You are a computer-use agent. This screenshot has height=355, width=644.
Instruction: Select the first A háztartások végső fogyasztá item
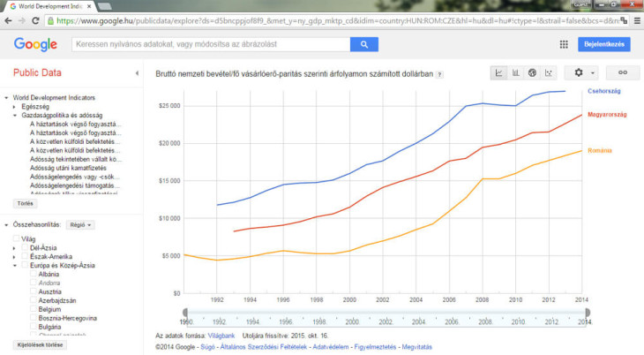click(76, 124)
